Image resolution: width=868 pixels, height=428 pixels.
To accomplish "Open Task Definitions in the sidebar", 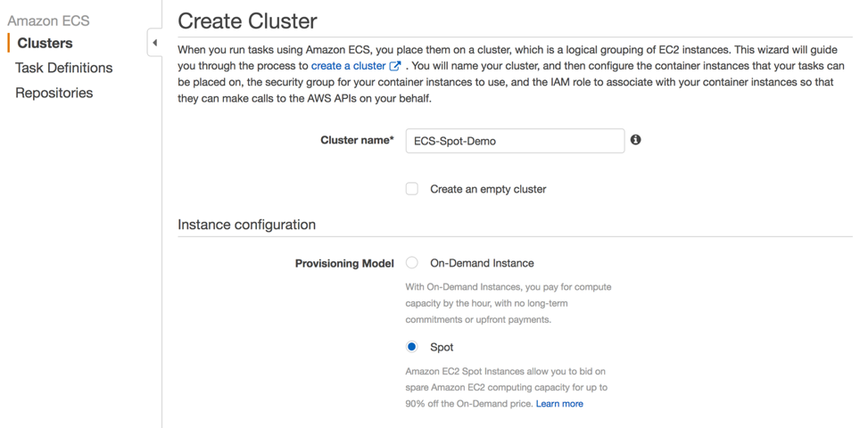I will (63, 68).
